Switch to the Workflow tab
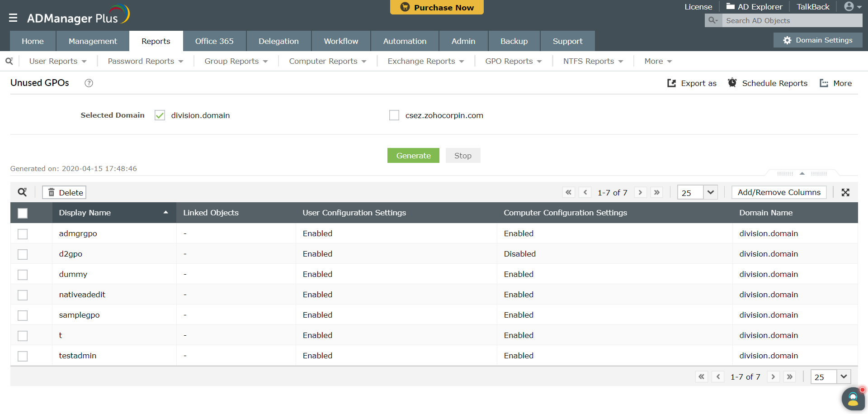Viewport: 868px width, 414px height. point(341,41)
